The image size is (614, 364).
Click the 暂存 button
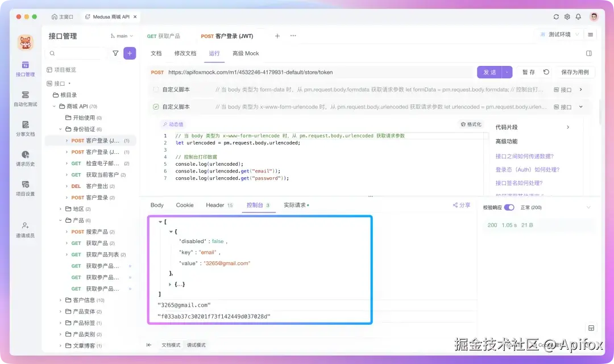(x=528, y=72)
